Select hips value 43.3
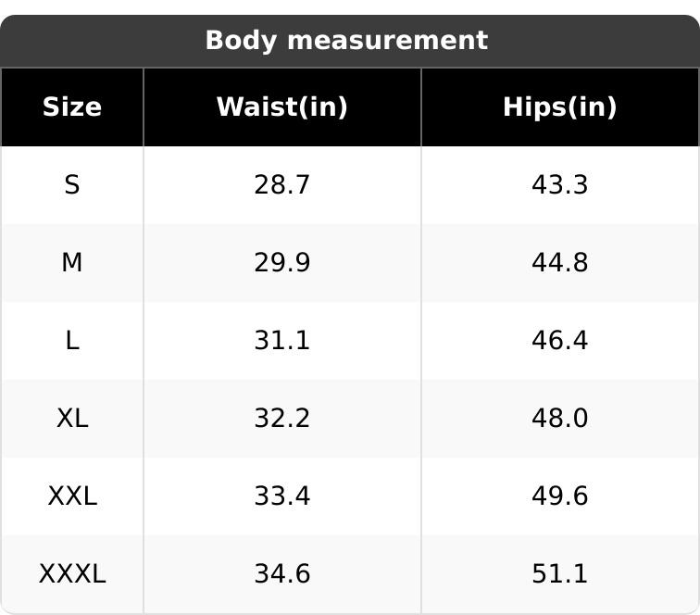The width and height of the screenshot is (700, 615). click(560, 185)
